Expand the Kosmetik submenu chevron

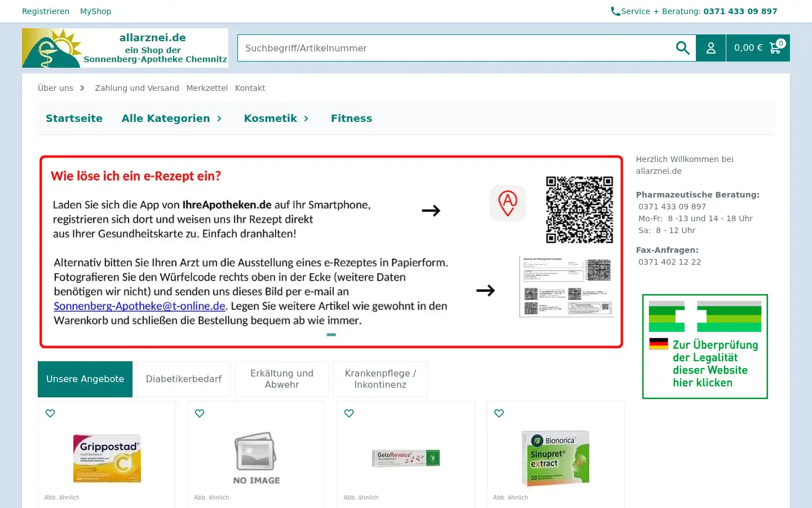pyautogui.click(x=306, y=119)
